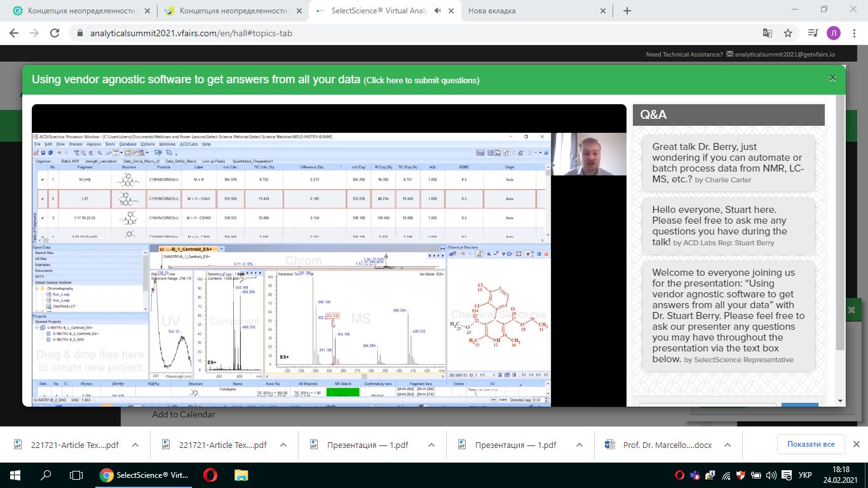The height and width of the screenshot is (488, 868).
Task: Click the browser back arrow
Action: click(14, 33)
